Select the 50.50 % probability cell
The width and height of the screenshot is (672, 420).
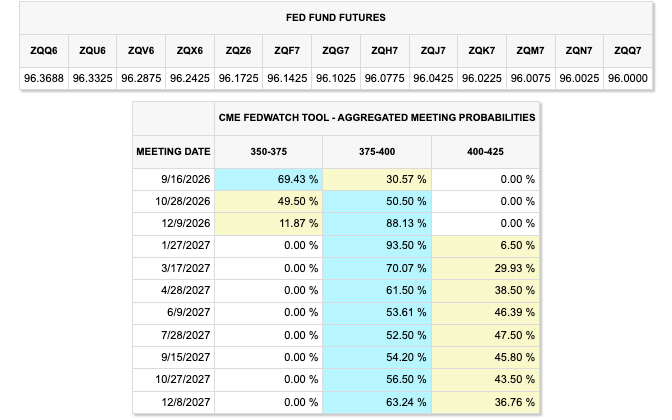tap(377, 201)
